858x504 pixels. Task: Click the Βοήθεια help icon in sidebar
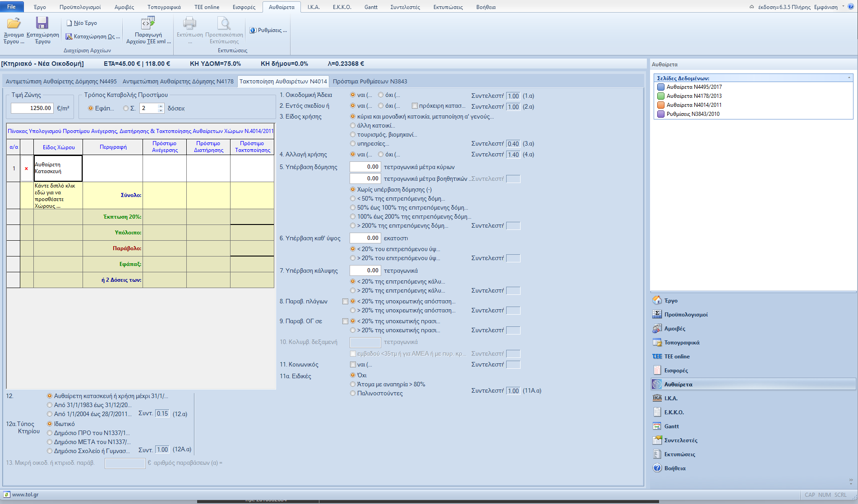point(657,468)
